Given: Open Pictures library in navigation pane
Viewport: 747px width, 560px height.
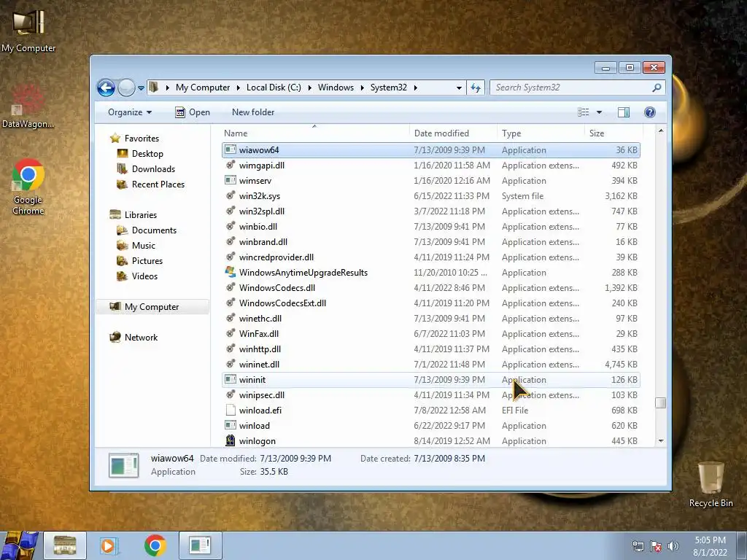Looking at the screenshot, I should click(x=140, y=261).
